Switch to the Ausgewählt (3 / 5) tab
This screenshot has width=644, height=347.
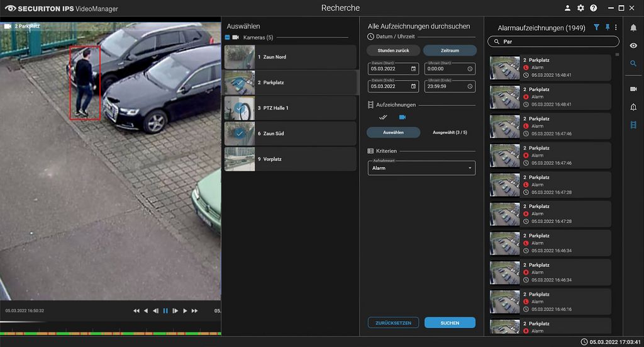(x=450, y=133)
